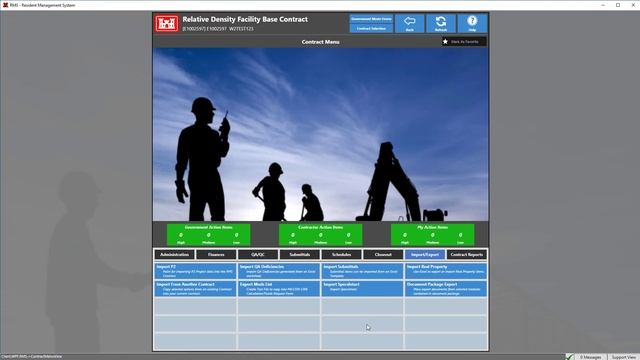
Task: Open Import Real Property tile
Action: point(446,271)
